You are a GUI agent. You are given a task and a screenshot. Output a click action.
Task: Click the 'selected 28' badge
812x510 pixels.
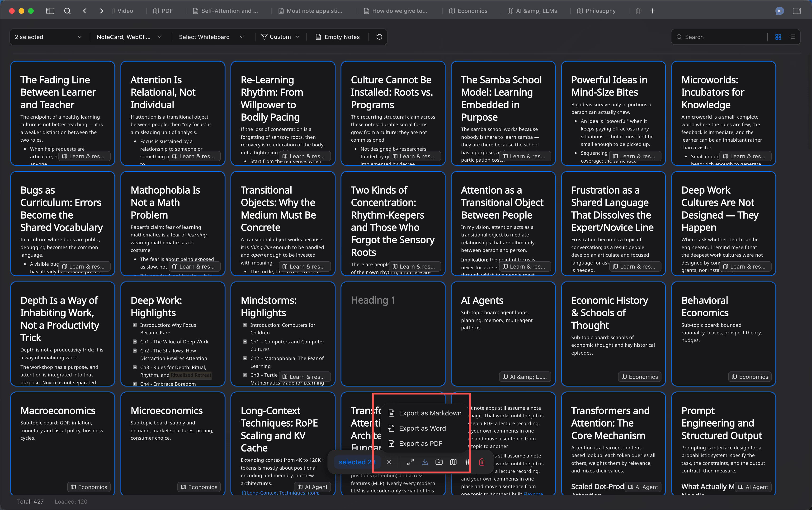click(357, 462)
